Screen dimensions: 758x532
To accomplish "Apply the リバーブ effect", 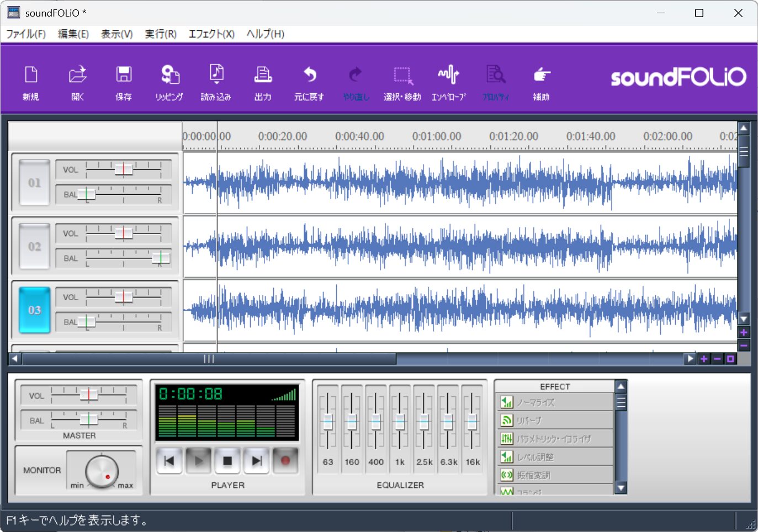I will click(555, 421).
